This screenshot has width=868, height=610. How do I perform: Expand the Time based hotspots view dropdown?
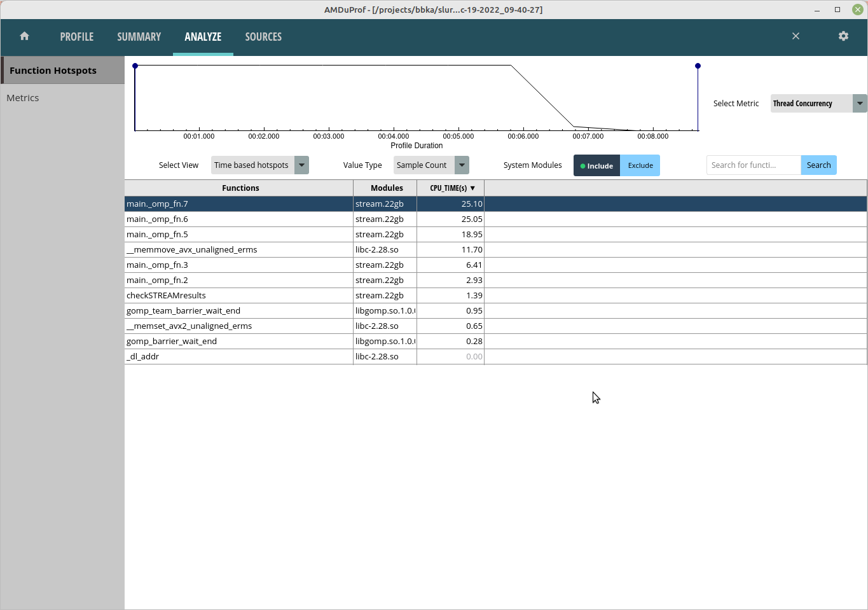(301, 165)
